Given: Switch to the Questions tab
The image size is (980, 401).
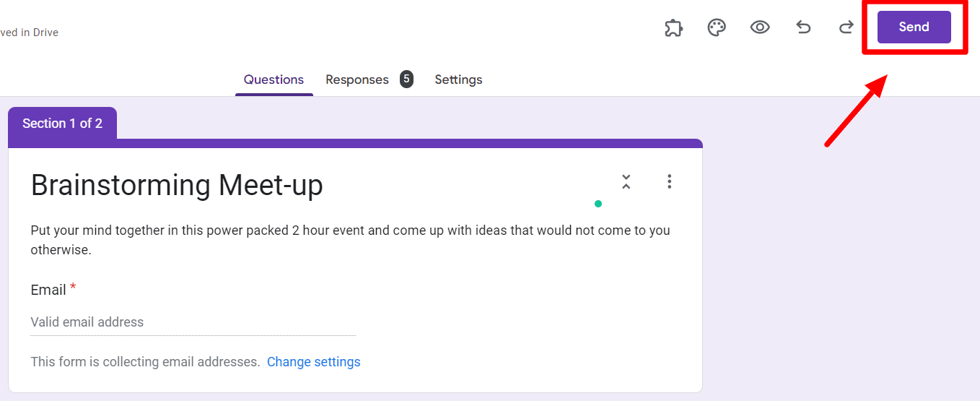Looking at the screenshot, I should tap(274, 79).
